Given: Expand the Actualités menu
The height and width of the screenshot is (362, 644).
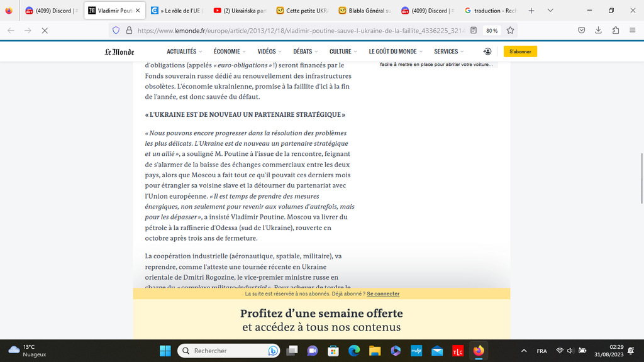Looking at the screenshot, I should (x=184, y=52).
